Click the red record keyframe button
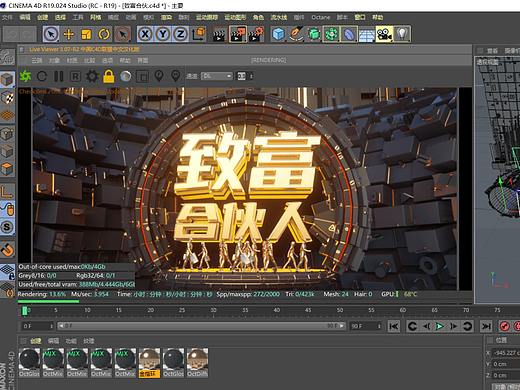Screen dimensions: 520x390 point(505,326)
